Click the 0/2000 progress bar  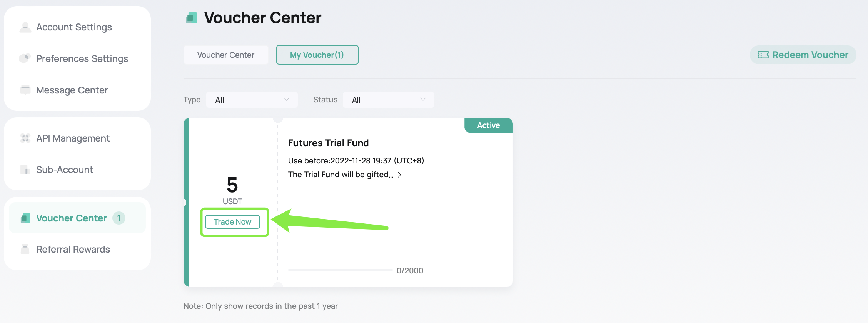point(340,270)
